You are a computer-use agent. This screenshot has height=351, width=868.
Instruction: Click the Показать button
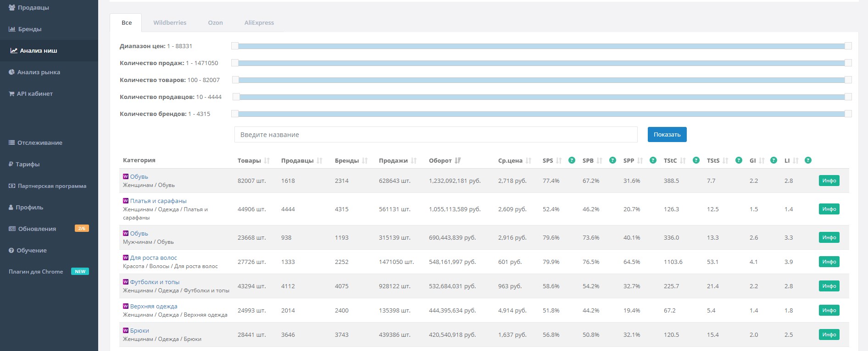pyautogui.click(x=667, y=135)
